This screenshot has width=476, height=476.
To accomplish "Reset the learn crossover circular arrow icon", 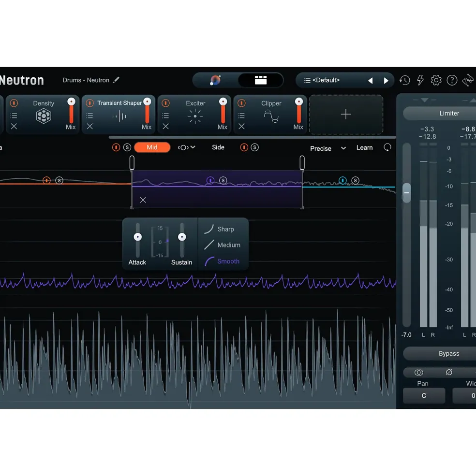I will tap(387, 147).
